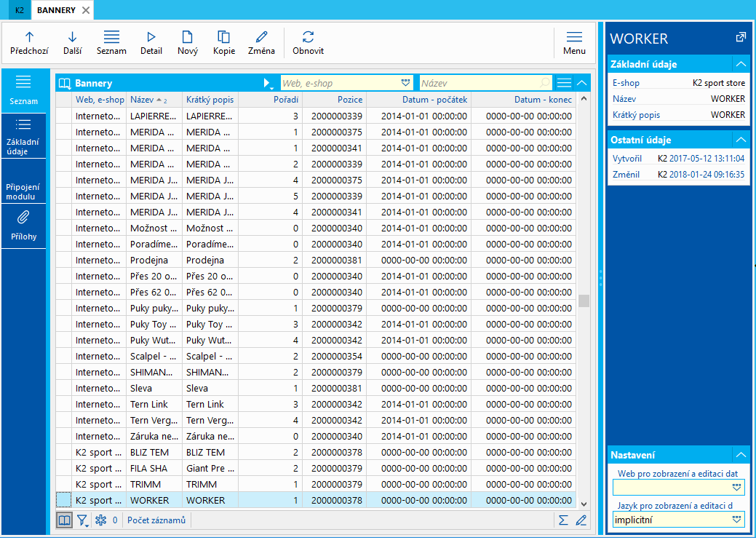Collapse the Ostatní údaje section
The image size is (756, 540).
pyautogui.click(x=740, y=140)
